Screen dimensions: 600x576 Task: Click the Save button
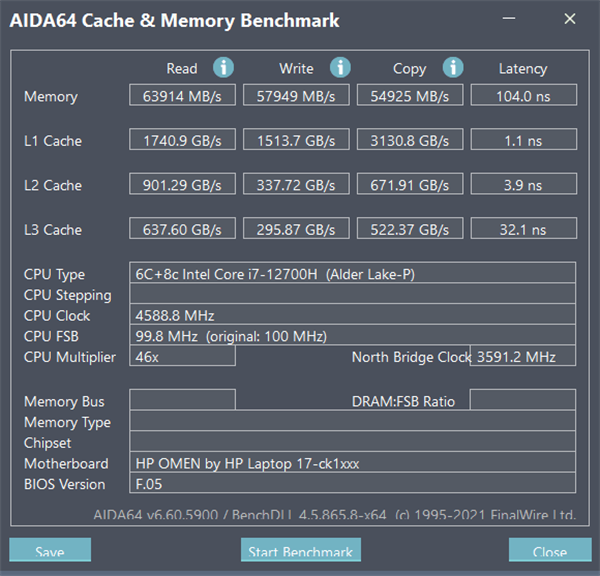click(50, 551)
